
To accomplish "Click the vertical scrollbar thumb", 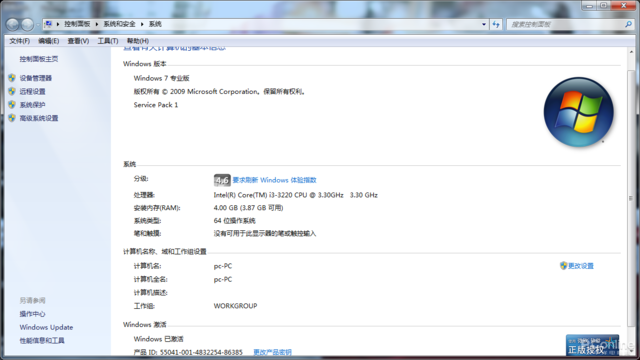I will (631, 198).
